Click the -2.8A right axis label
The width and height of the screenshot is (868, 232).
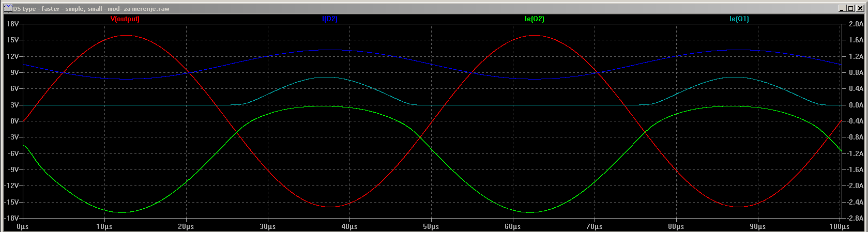tap(856, 219)
